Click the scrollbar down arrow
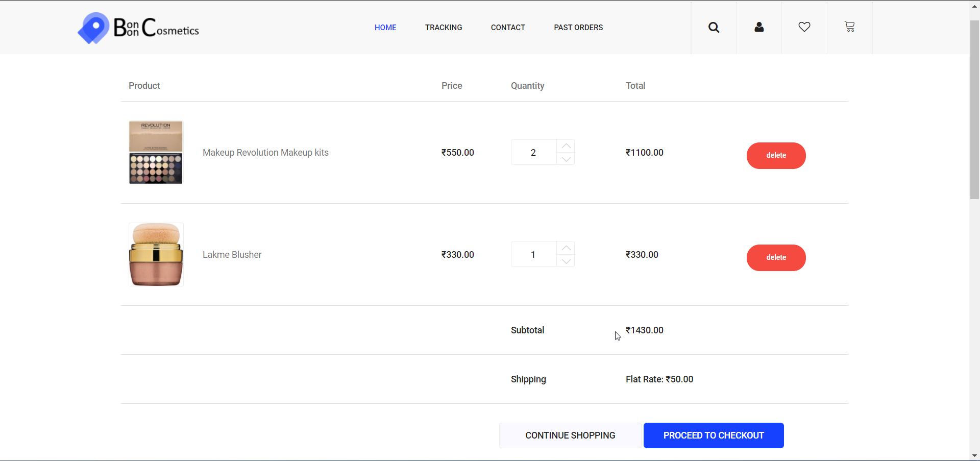The width and height of the screenshot is (980, 461). [974, 455]
